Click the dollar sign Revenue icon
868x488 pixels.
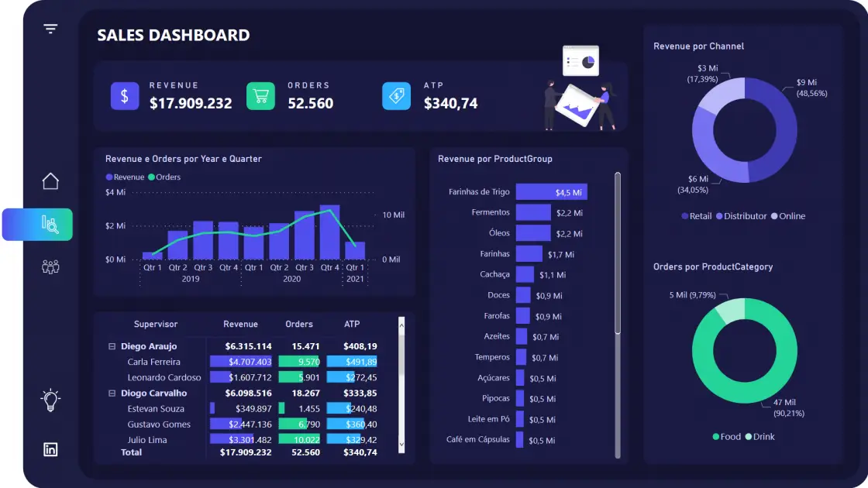coord(124,96)
